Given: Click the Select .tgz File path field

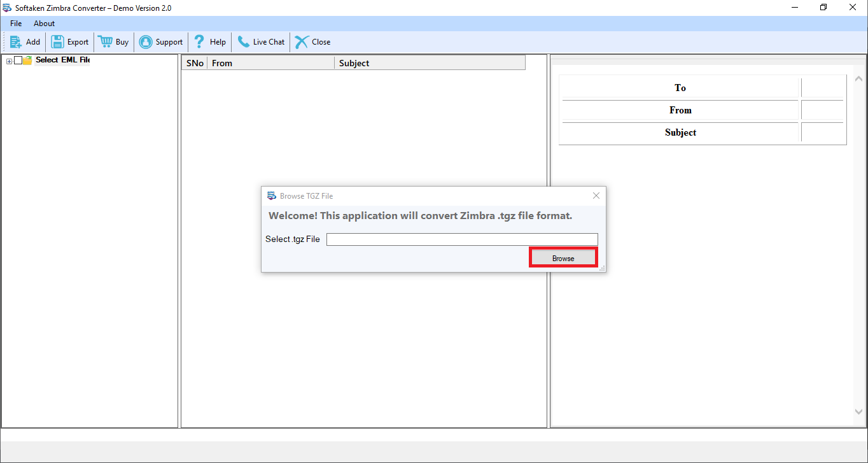Looking at the screenshot, I should coord(462,239).
